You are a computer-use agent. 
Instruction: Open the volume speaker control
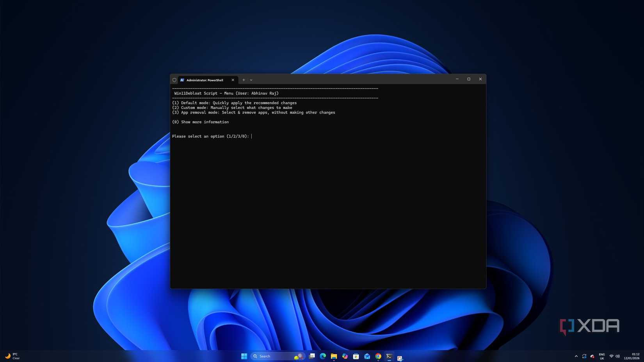click(x=617, y=356)
